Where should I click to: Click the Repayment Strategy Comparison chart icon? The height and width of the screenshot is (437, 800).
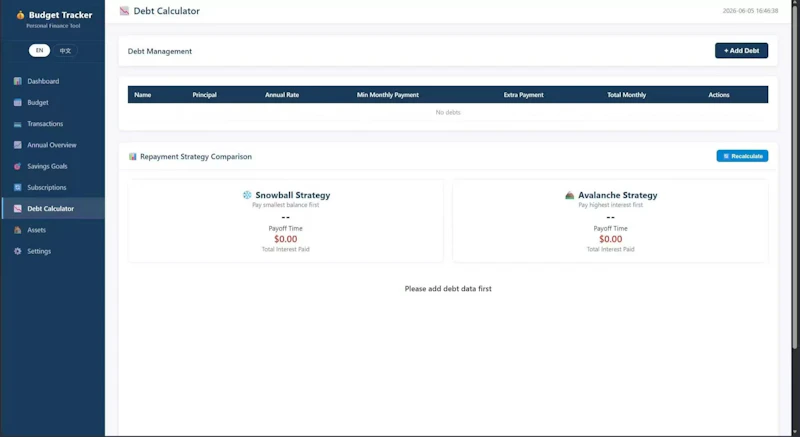133,157
